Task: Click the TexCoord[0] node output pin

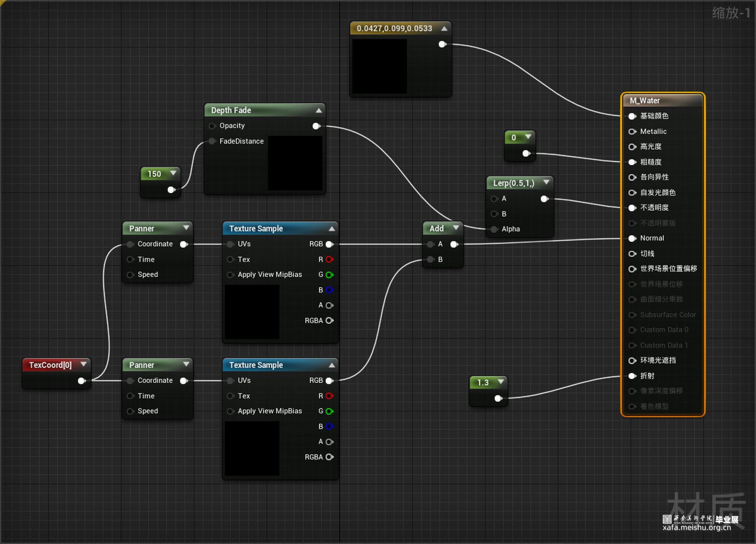Action: pyautogui.click(x=81, y=381)
